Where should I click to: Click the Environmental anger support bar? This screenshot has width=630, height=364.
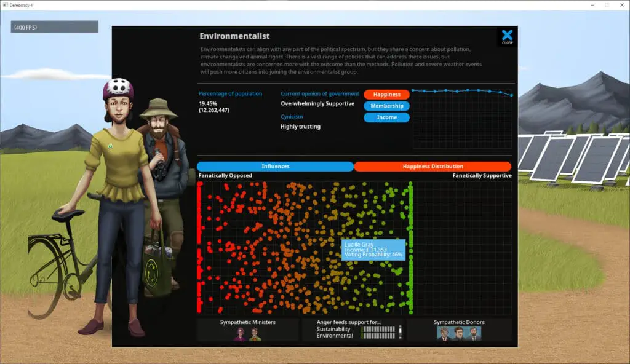[x=378, y=336]
